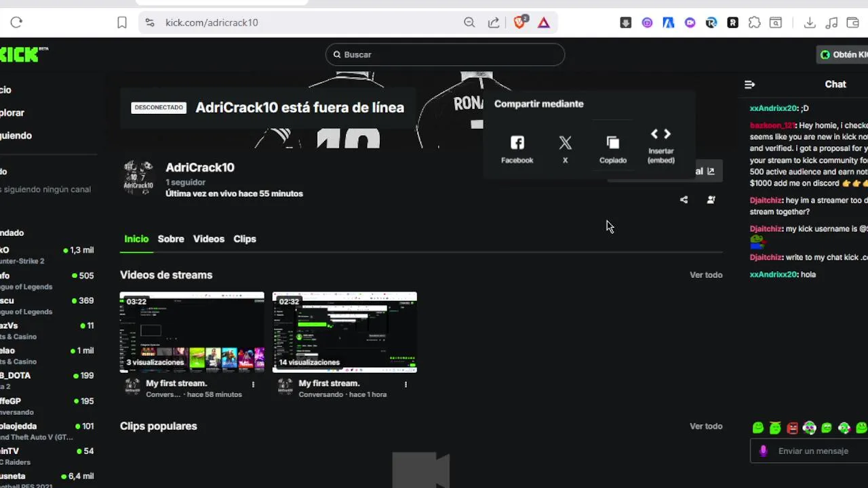
Task: Open the first video title with 3 visualizaciones
Action: point(176,383)
